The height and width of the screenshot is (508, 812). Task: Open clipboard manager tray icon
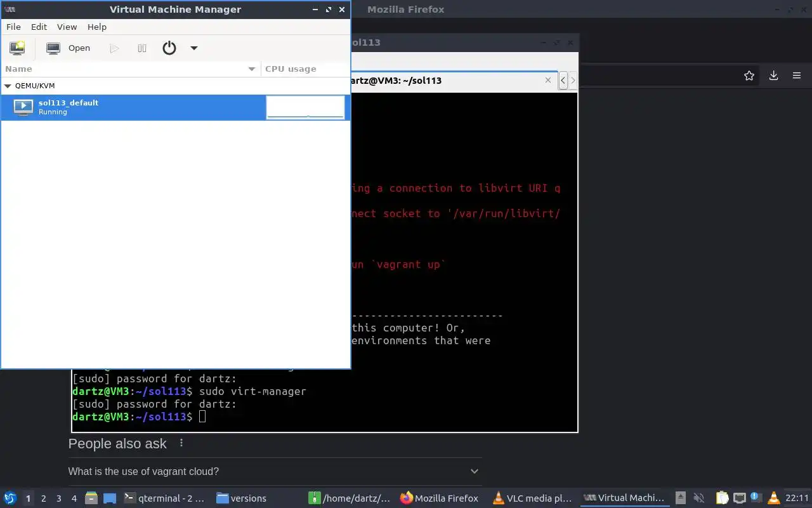pos(722,498)
